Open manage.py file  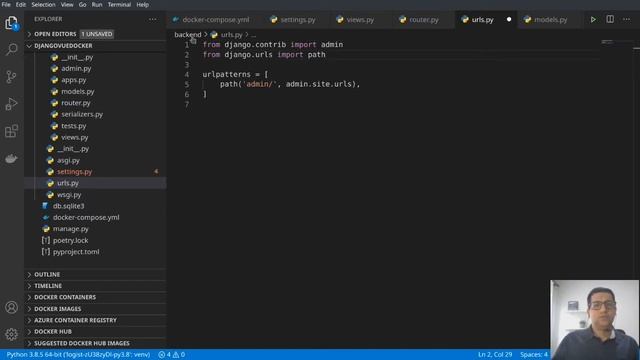(x=71, y=229)
